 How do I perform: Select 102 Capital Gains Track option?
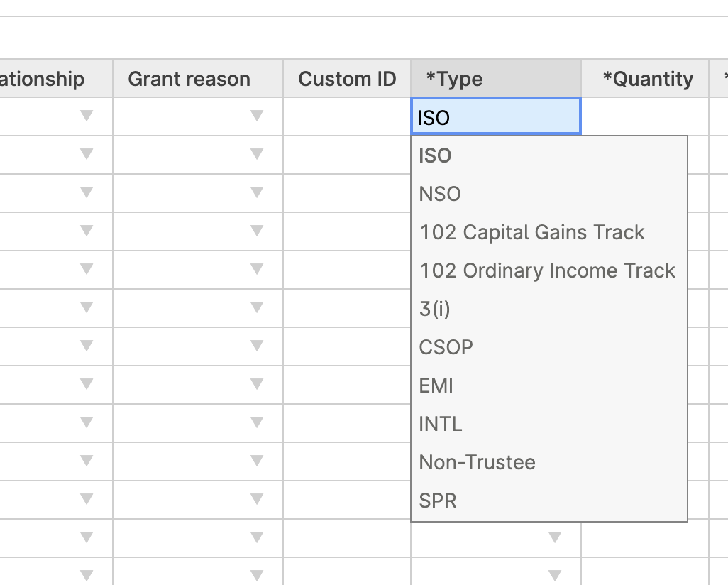click(532, 232)
